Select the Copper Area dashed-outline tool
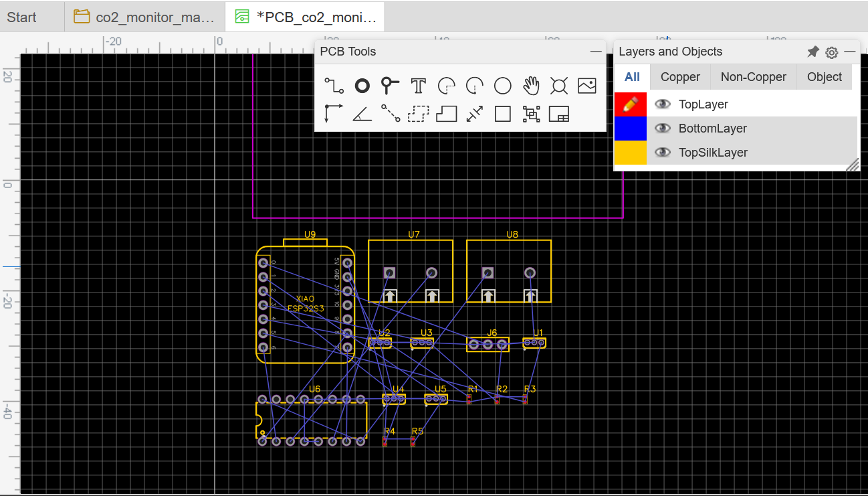 tap(418, 114)
